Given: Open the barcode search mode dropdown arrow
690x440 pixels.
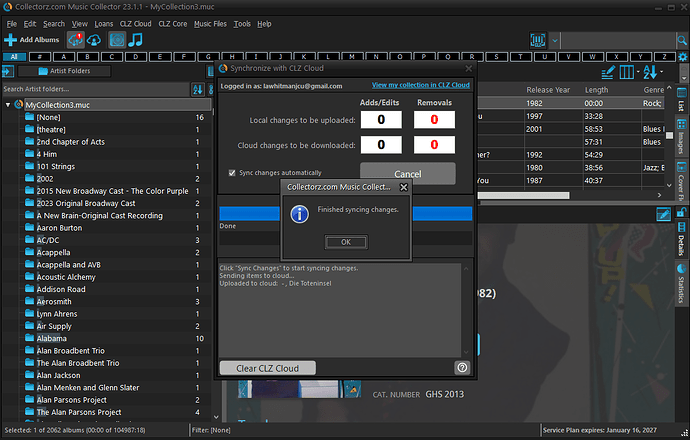Looking at the screenshot, I should click(x=554, y=40).
